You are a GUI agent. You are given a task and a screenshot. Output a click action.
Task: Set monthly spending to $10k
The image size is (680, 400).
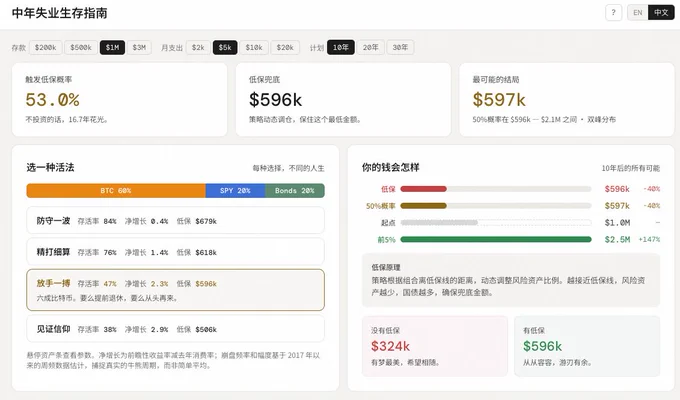[x=254, y=47]
